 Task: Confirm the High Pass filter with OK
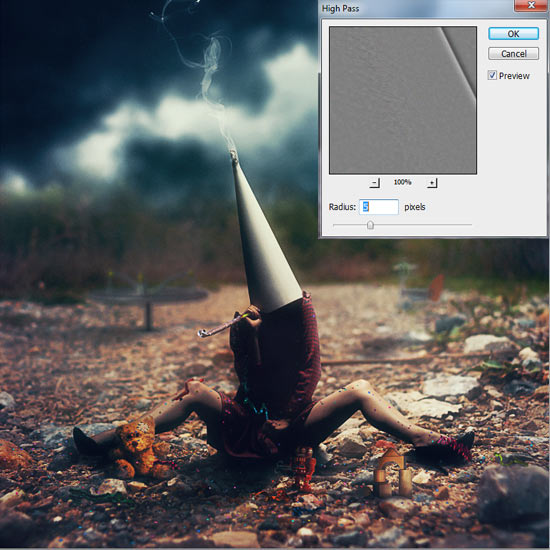[513, 34]
